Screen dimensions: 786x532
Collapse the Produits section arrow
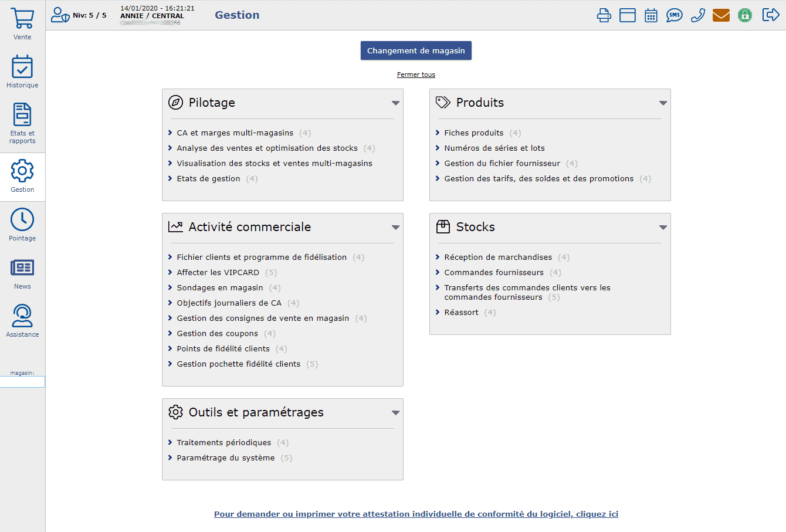coord(663,103)
